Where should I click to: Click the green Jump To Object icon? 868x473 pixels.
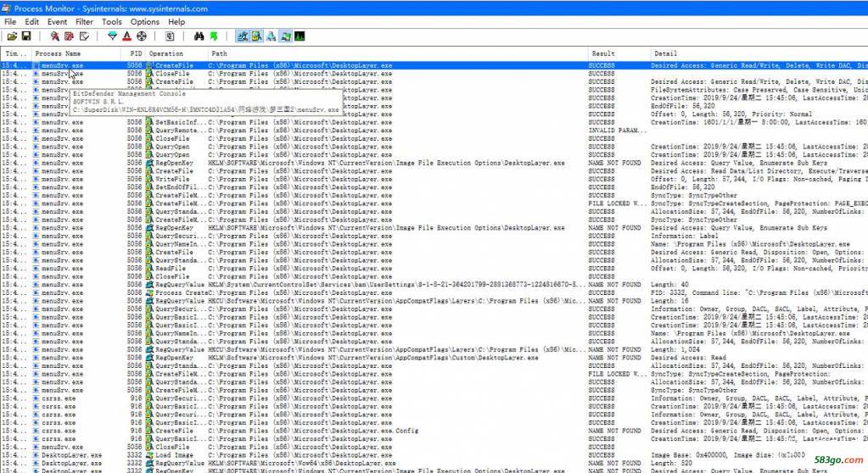214,36
